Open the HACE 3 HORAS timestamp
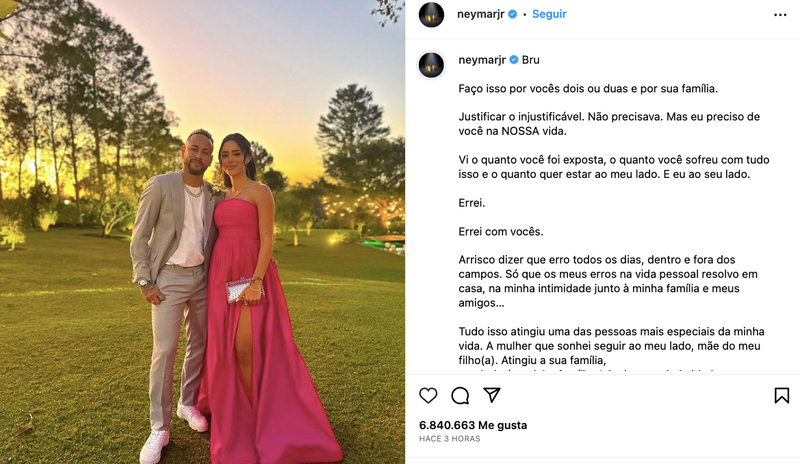 click(449, 439)
